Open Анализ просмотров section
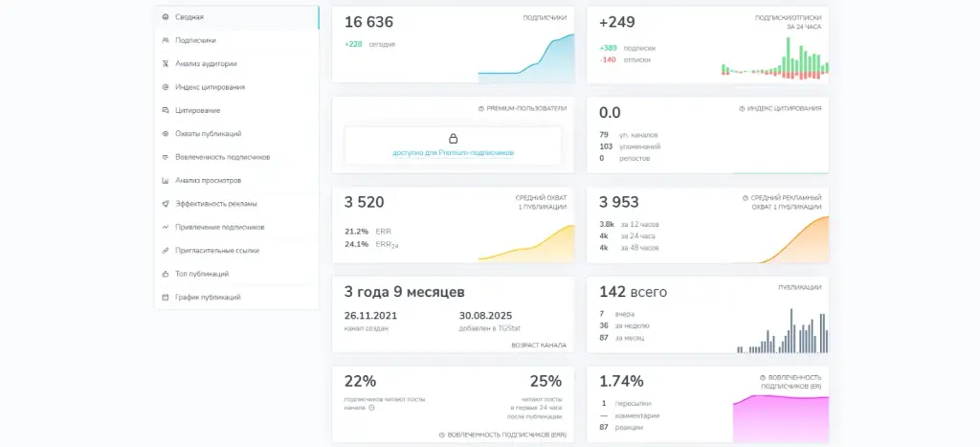Screen dimensions: 980x447 coord(236,181)
